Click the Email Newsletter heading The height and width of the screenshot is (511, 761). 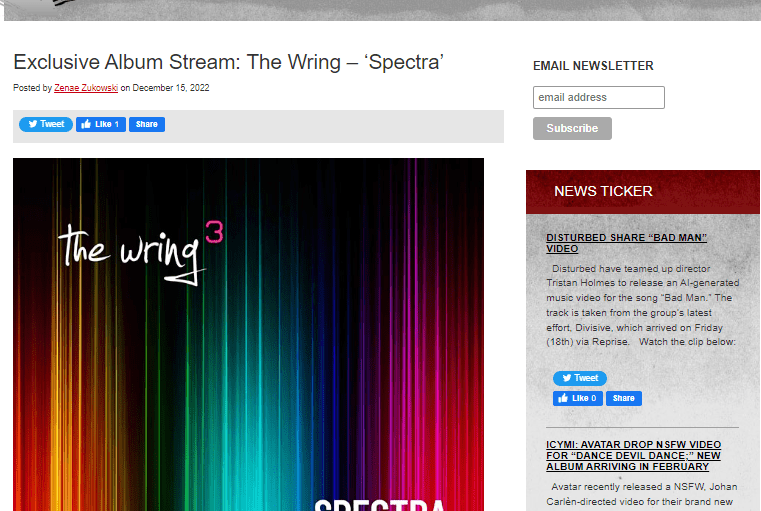tap(593, 66)
